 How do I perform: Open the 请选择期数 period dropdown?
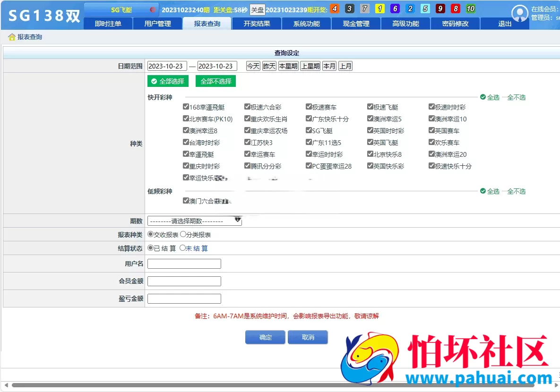click(x=195, y=221)
